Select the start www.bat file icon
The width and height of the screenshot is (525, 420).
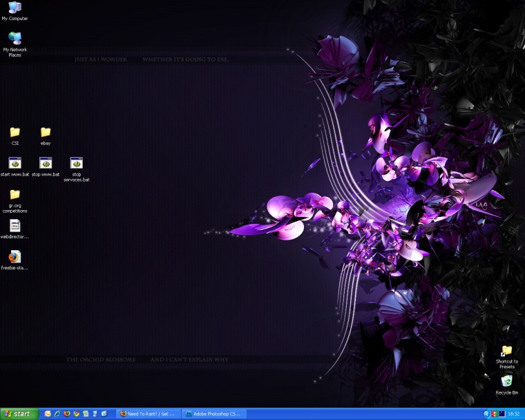(15, 166)
